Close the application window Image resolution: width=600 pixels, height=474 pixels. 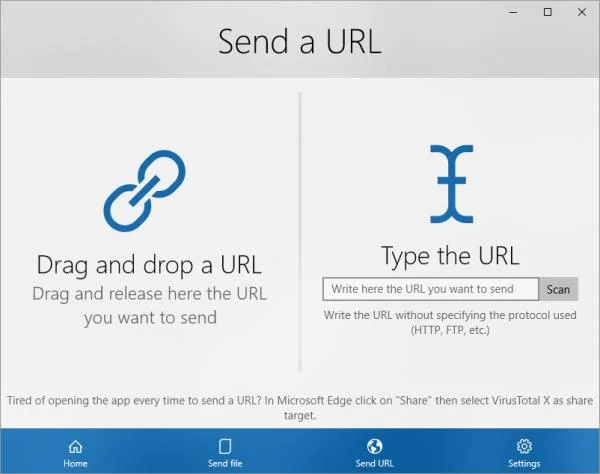point(582,12)
